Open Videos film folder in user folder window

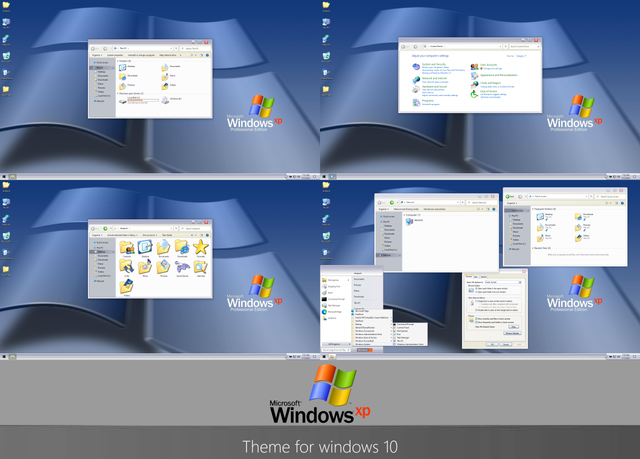pos(127,286)
